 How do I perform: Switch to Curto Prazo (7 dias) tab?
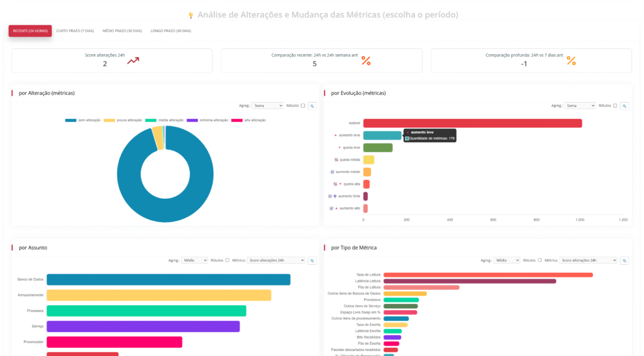[75, 31]
